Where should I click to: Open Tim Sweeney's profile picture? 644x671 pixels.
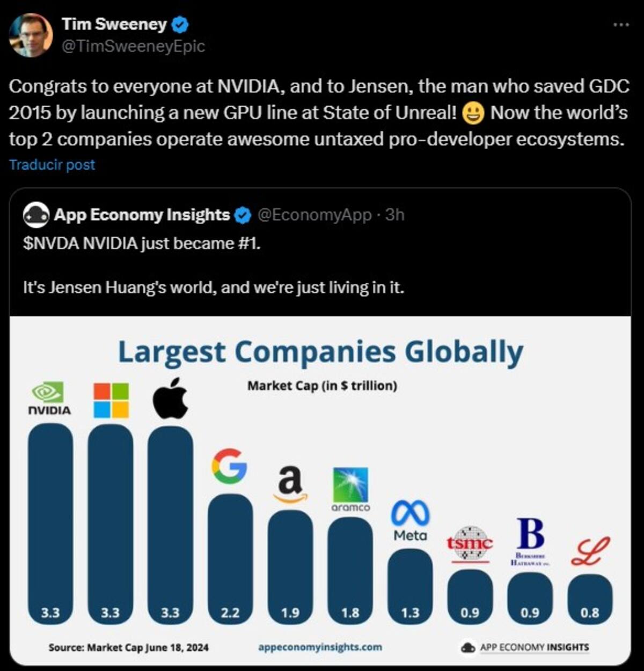pos(31,35)
